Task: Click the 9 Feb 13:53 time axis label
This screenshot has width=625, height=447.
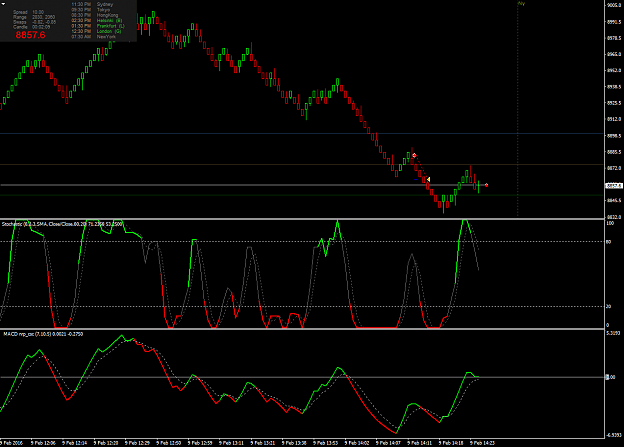Action: (x=326, y=443)
